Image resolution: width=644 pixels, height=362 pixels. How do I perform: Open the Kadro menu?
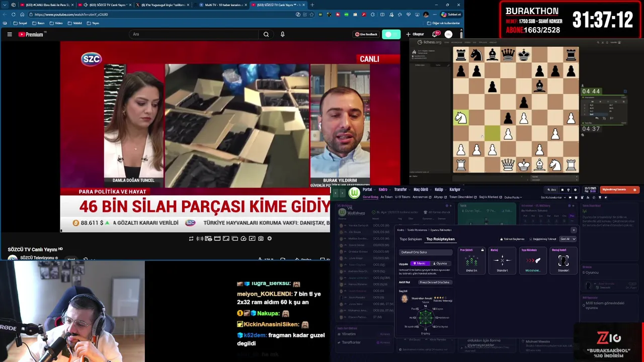click(384, 190)
